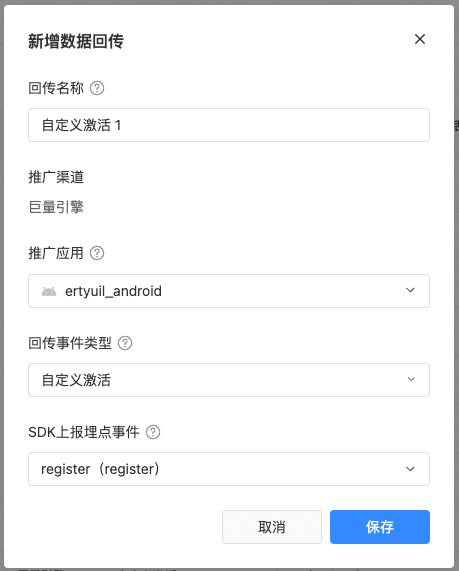This screenshot has height=571, width=459.
Task: Click the 回传事件类型 label text
Action: [x=70, y=343]
